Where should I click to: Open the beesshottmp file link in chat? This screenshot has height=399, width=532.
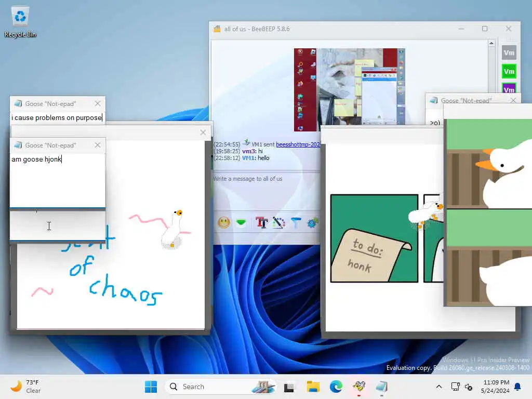(298, 144)
